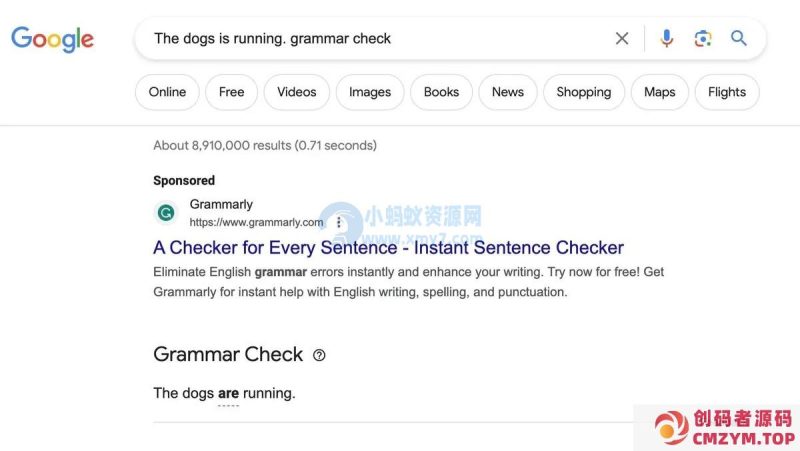Switch to the Books tab
The height and width of the screenshot is (451, 800).
tap(441, 92)
